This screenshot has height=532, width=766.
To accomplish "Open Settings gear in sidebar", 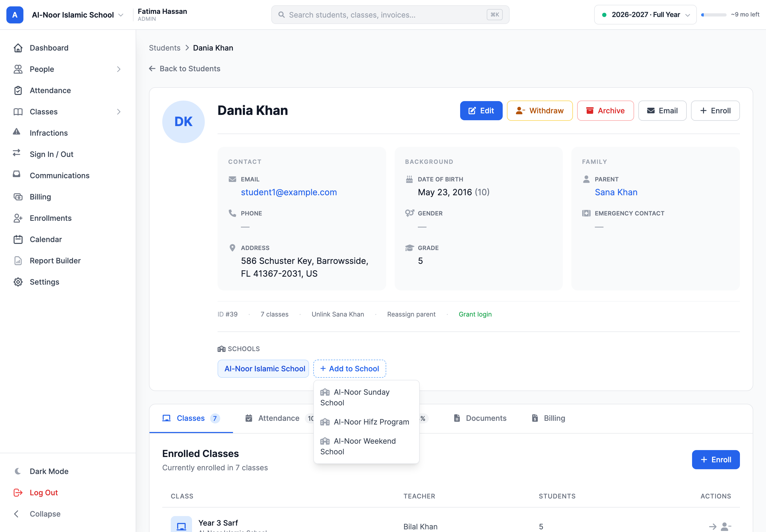I will click(18, 282).
